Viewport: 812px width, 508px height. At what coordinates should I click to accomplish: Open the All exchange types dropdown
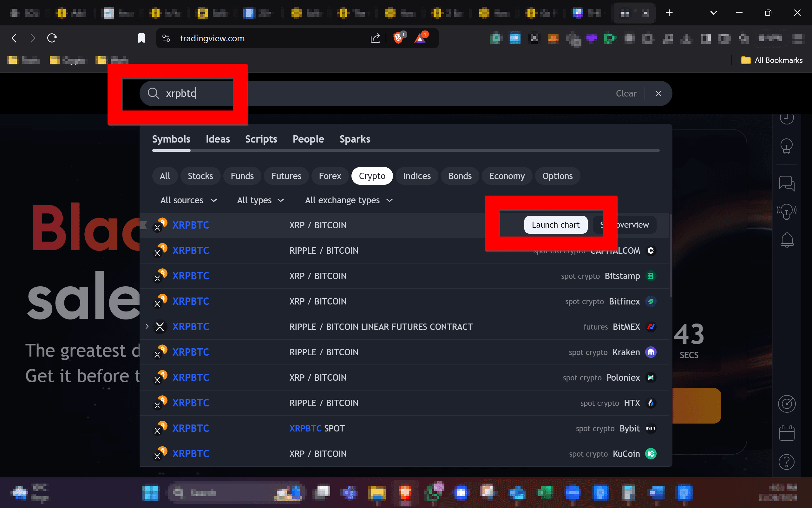(x=349, y=200)
